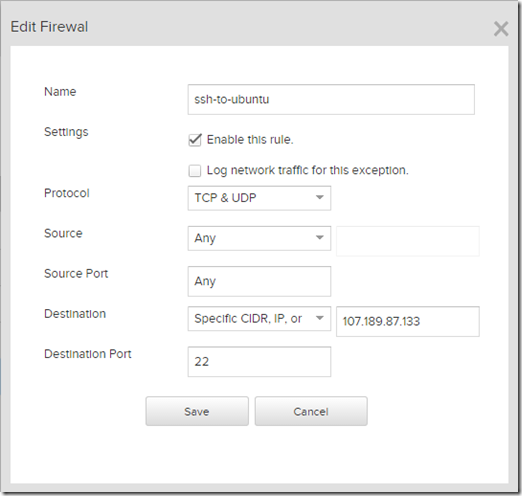The image size is (522, 496).
Task: Open the Protocol dropdown showing TCP & UDP
Action: click(259, 198)
